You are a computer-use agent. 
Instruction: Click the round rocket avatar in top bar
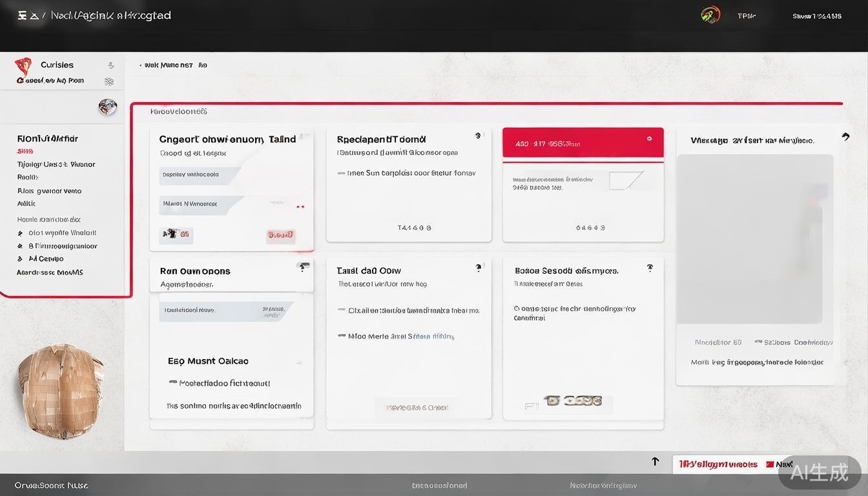710,15
